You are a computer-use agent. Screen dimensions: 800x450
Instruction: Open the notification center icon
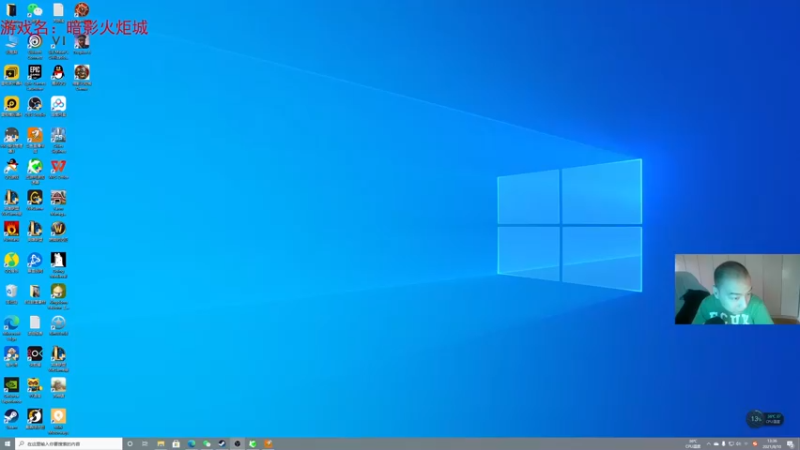(x=790, y=444)
